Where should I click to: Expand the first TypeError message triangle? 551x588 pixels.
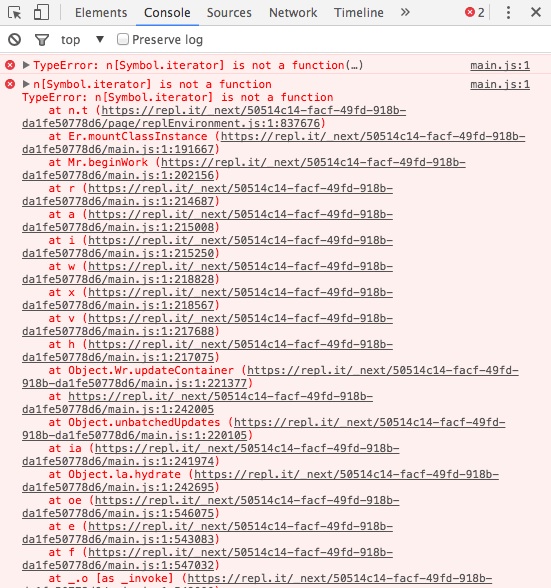coord(26,65)
